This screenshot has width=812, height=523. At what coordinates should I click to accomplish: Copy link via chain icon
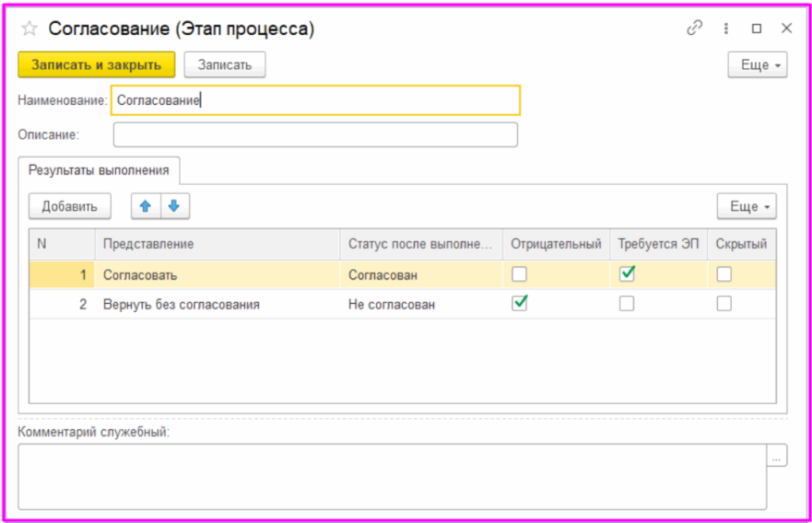click(x=695, y=29)
